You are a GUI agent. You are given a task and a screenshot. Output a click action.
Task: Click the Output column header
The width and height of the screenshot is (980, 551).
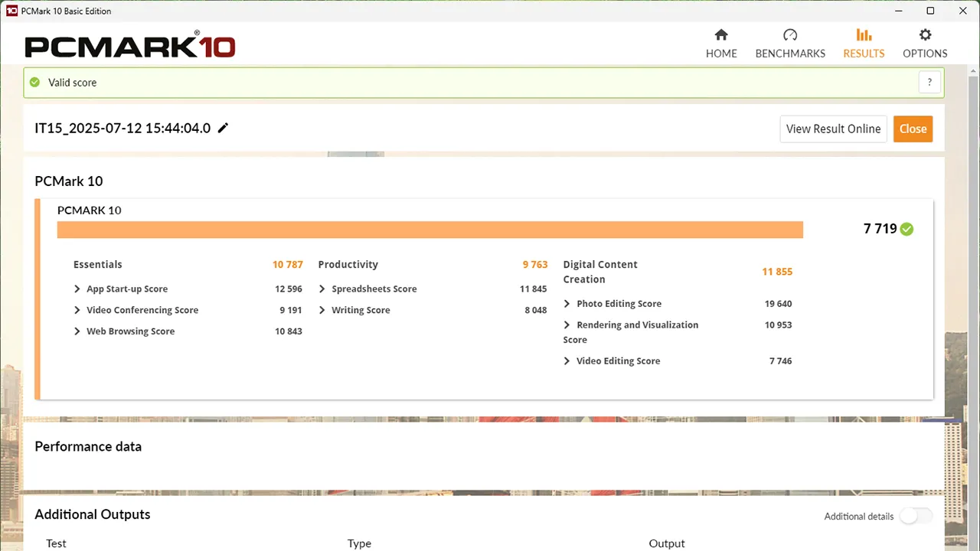667,543
